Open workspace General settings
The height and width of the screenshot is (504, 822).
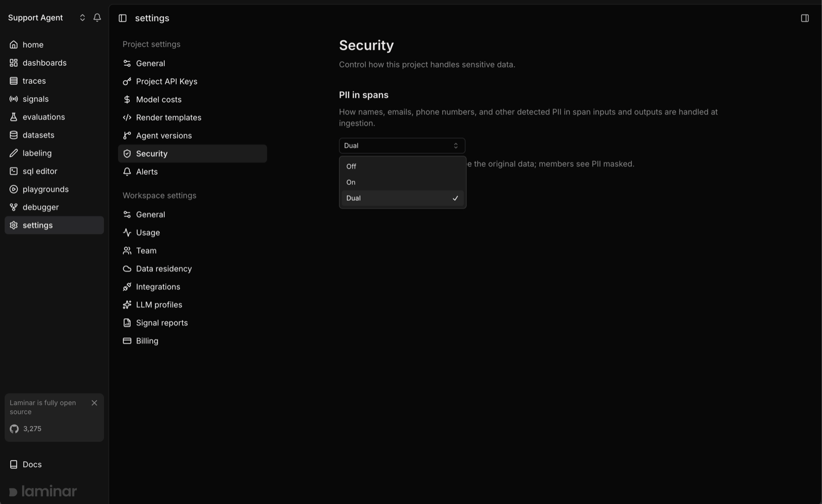192,215
